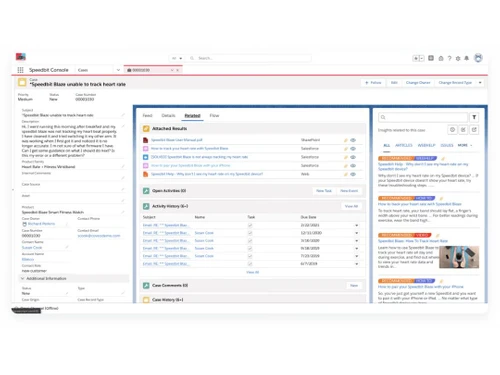Click the Case History section icon

coord(146,300)
